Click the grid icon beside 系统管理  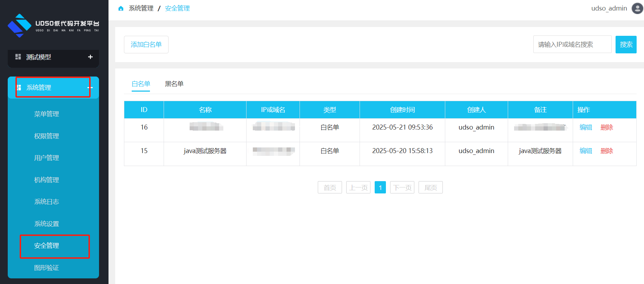[19, 87]
